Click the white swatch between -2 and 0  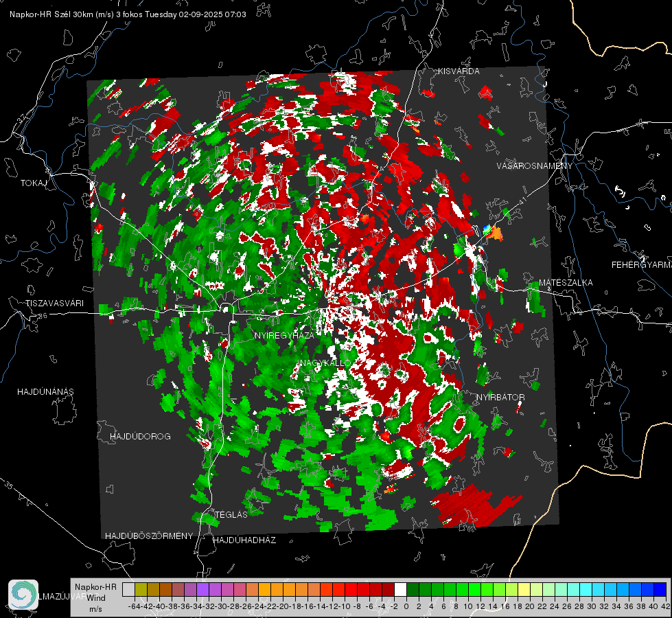pyautogui.click(x=400, y=590)
